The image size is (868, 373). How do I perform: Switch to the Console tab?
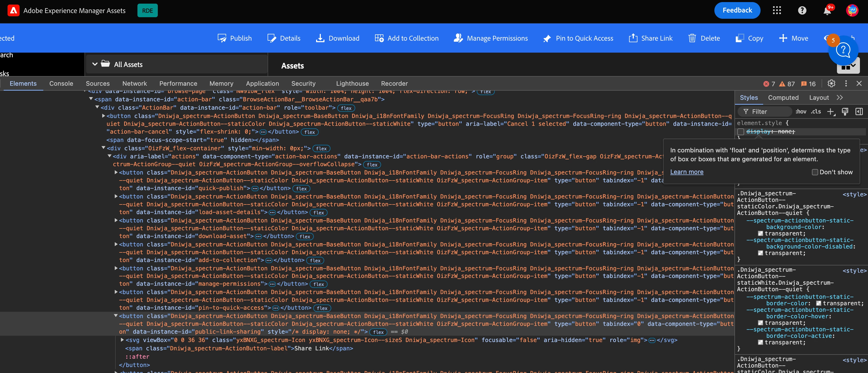point(61,84)
